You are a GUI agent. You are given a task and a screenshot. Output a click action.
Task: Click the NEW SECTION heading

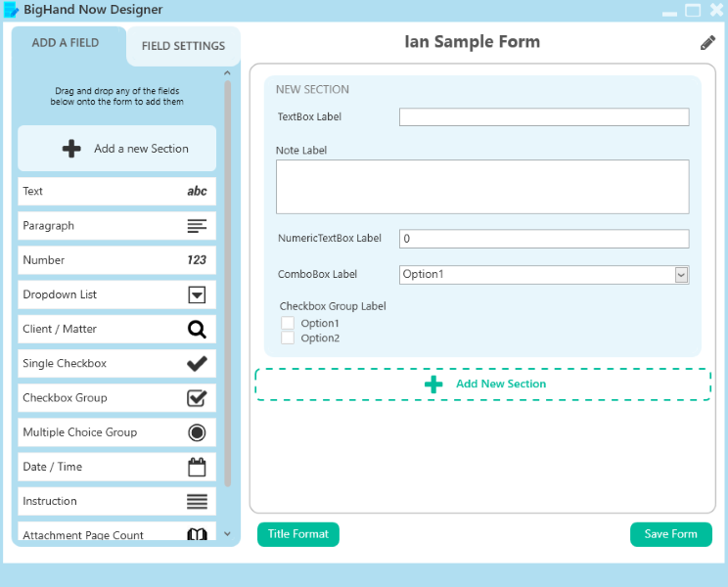[x=312, y=89]
